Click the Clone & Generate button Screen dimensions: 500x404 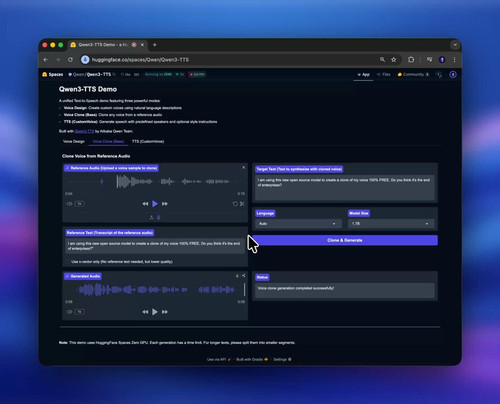tap(345, 240)
